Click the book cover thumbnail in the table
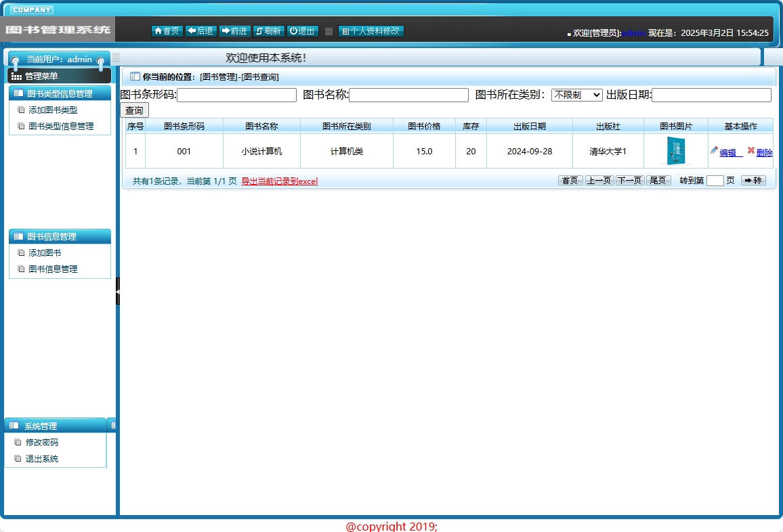The image size is (783, 532). tap(675, 150)
